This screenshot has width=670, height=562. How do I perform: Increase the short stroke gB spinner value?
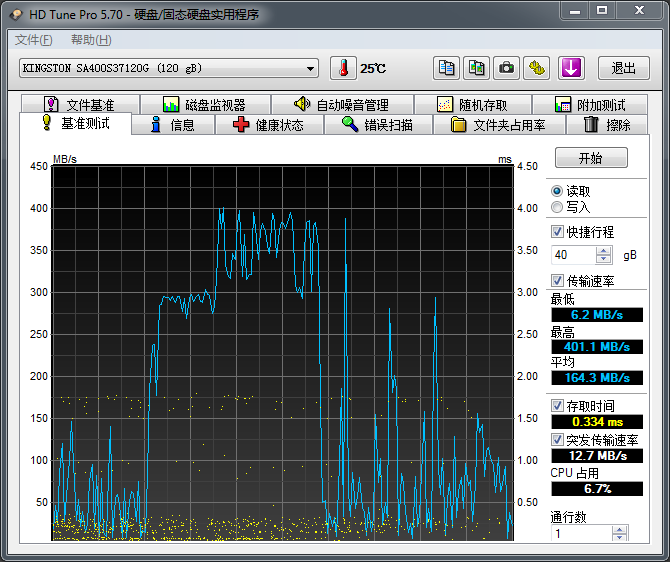click(603, 251)
